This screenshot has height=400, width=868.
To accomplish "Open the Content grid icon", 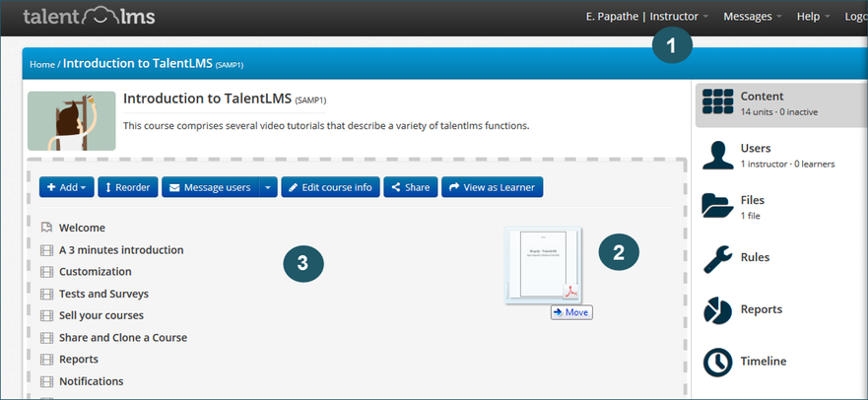I will point(717,101).
